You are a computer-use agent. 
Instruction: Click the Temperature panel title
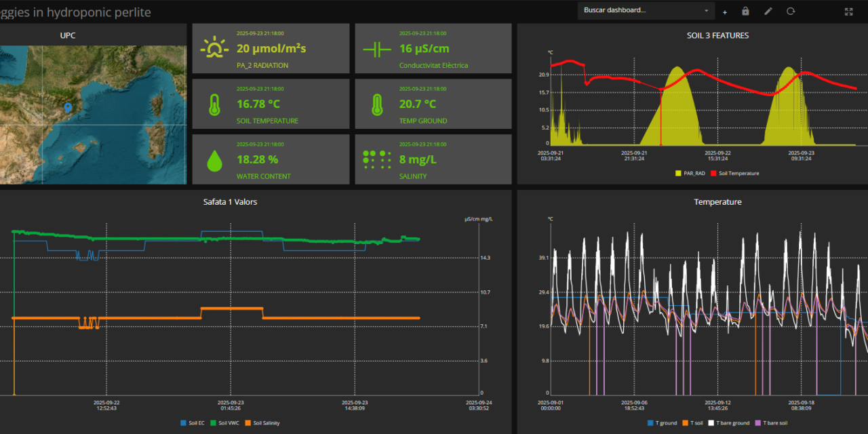point(717,202)
